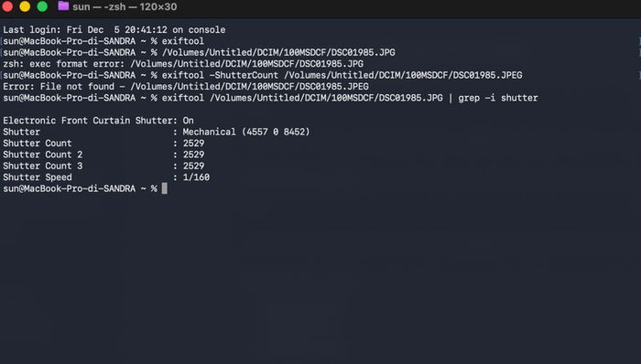Click the green fullscreen window button
Image resolution: width=641 pixels, height=364 pixels.
click(42, 6)
